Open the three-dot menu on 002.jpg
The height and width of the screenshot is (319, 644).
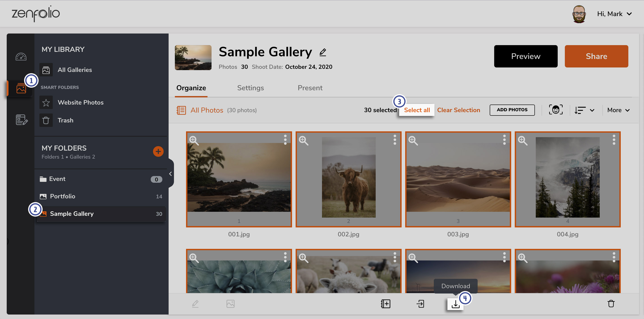point(395,140)
